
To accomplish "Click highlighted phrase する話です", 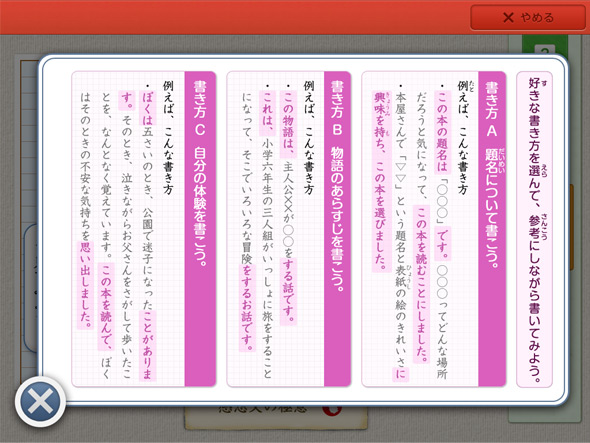I will coord(288,291).
